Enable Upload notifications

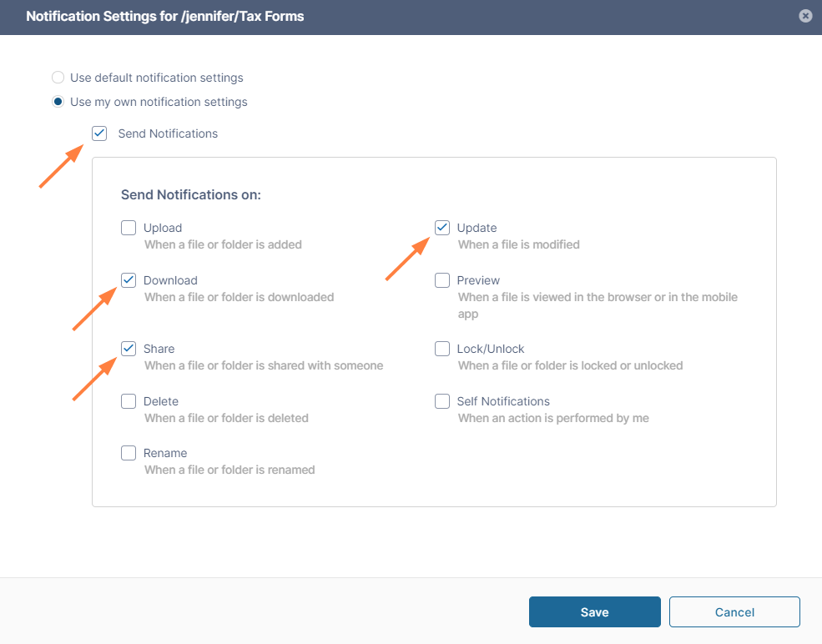pos(129,227)
